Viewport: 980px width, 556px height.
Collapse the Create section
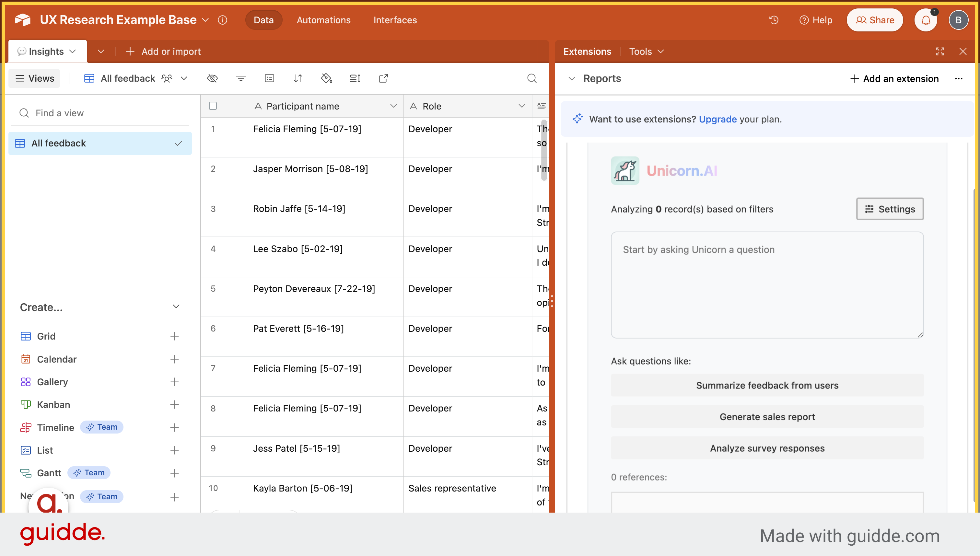coord(176,307)
